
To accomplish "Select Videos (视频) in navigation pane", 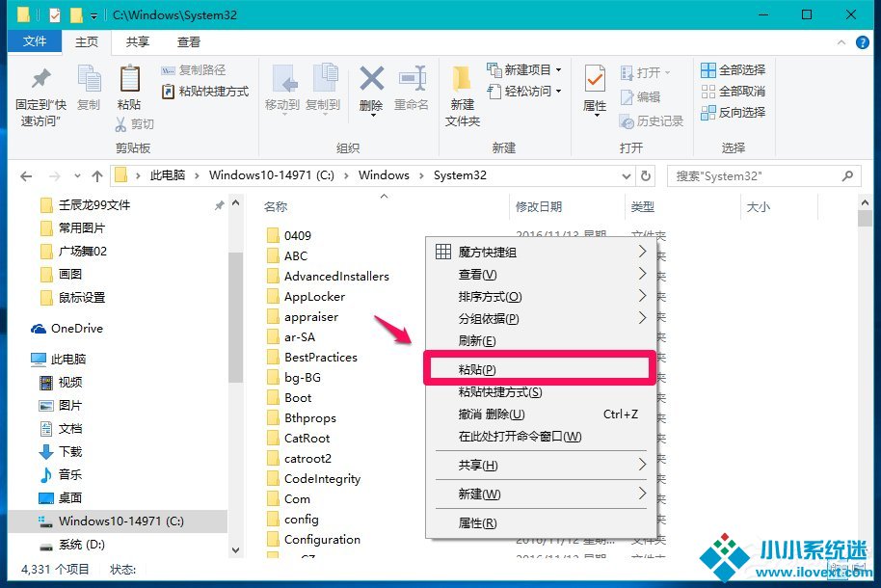I will point(61,383).
